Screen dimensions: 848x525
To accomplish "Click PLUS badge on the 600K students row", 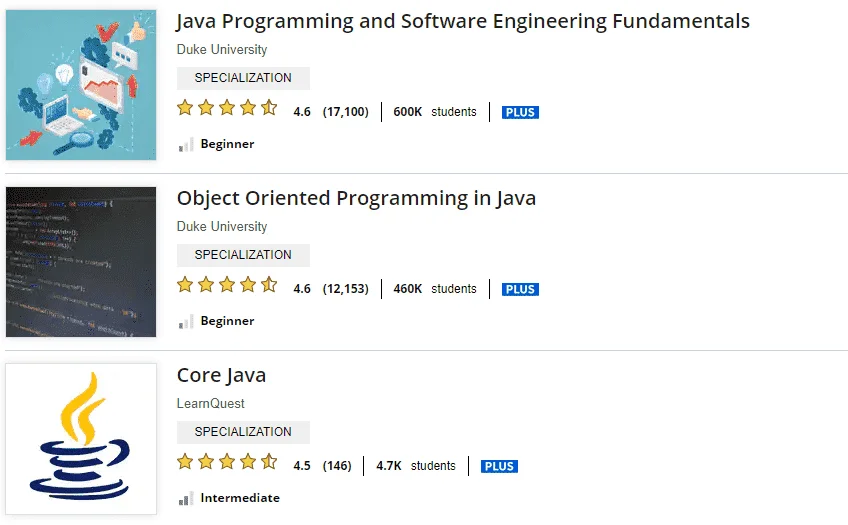I will click(x=520, y=112).
